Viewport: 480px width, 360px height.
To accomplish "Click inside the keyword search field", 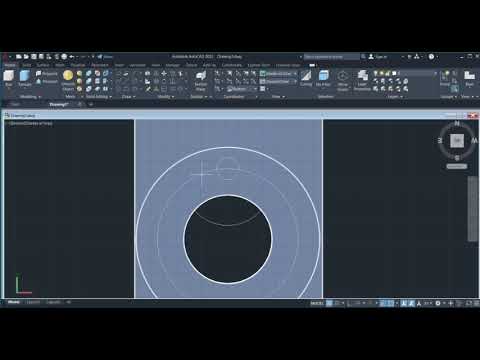I will (x=331, y=57).
